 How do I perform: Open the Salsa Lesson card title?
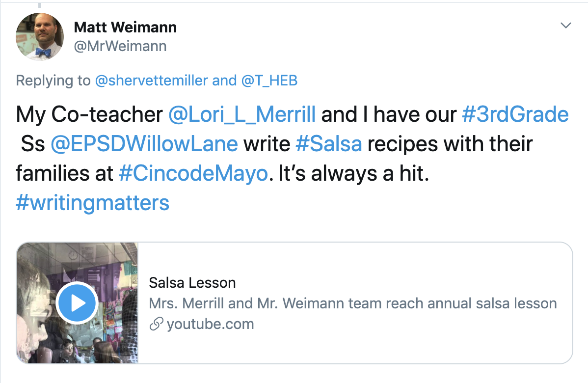(x=192, y=283)
